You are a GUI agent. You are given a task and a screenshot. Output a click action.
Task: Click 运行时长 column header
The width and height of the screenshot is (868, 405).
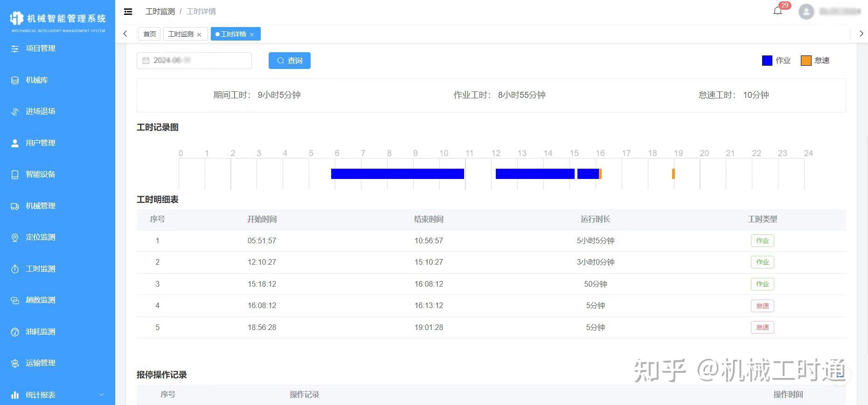point(596,219)
